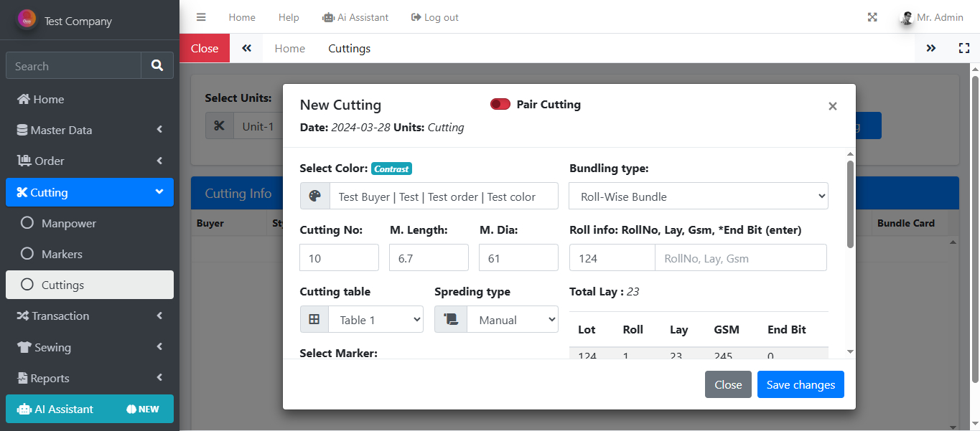Click the fullscreen expand arrows icon in top bar
This screenshot has width=980, height=431.
[872, 17]
